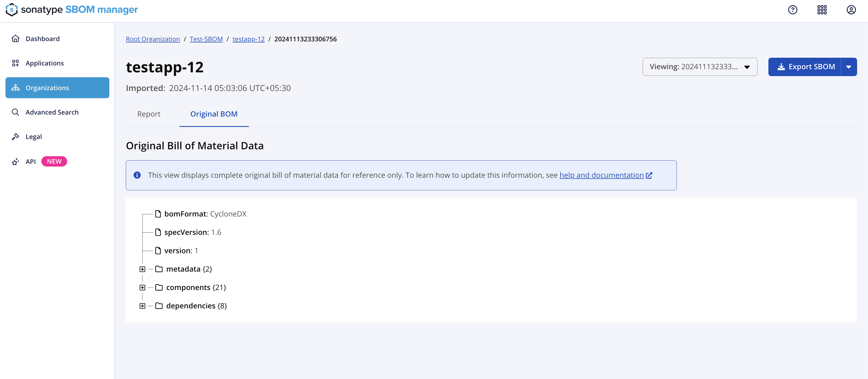Open Advanced Search in sidebar
The width and height of the screenshot is (868, 379).
coord(57,112)
